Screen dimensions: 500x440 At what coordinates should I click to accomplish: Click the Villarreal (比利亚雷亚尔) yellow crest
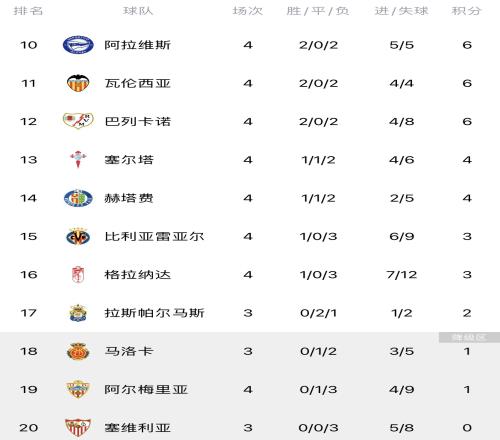tap(78, 236)
